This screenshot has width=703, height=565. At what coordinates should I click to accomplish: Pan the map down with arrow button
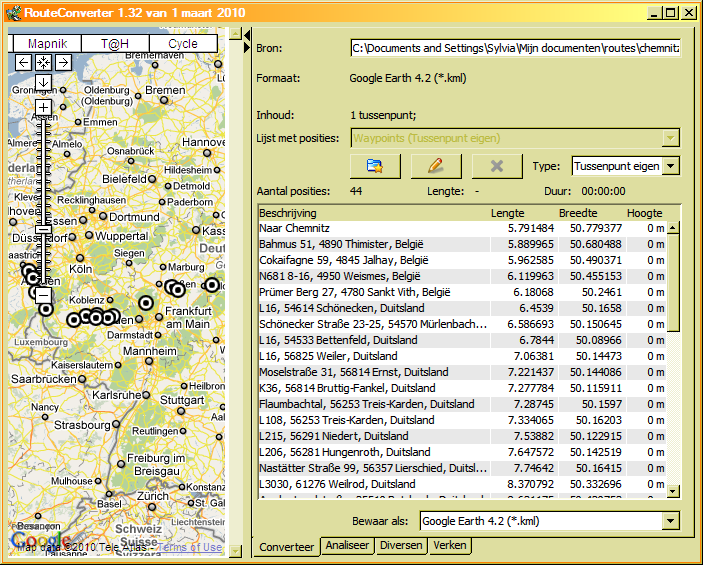(x=43, y=81)
